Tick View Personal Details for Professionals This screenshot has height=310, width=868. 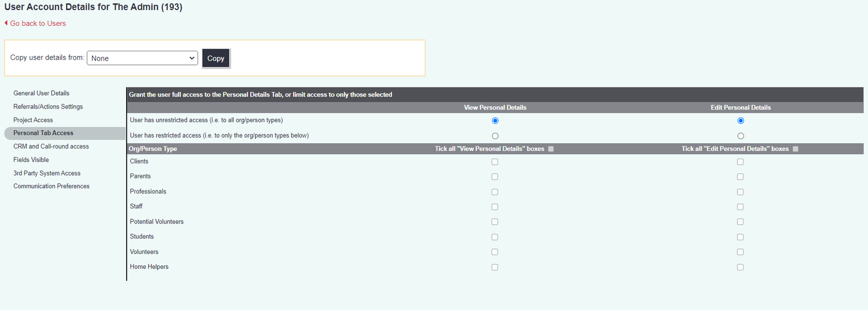pos(494,192)
